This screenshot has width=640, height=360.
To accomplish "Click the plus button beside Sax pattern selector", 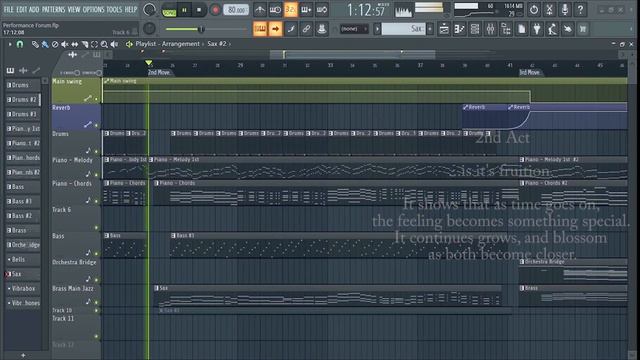I will pos(430,29).
